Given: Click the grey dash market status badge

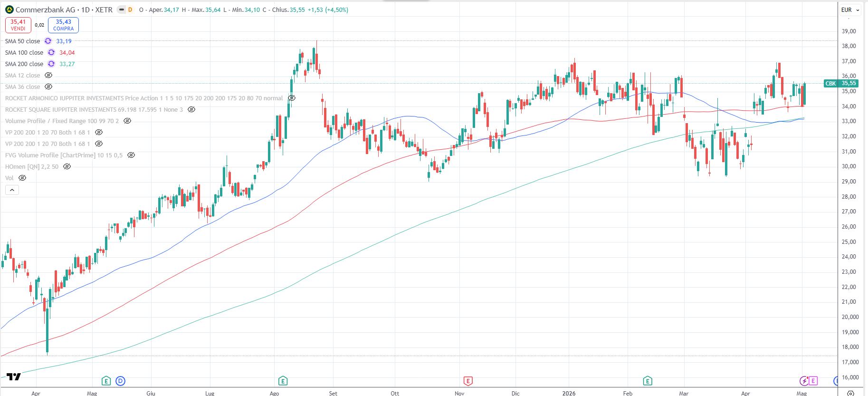Looking at the screenshot, I should (121, 10).
